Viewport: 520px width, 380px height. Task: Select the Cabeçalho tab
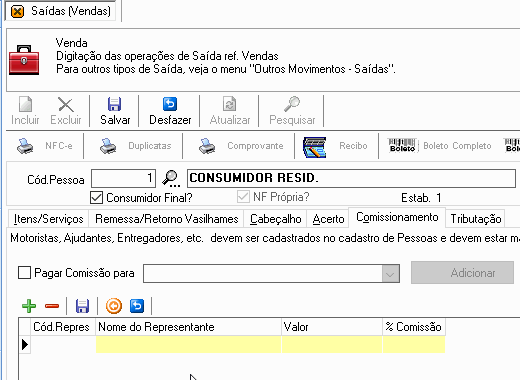(275, 219)
